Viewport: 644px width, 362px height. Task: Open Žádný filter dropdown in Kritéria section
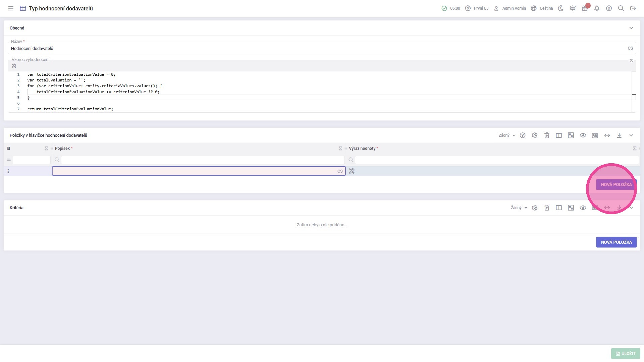click(x=519, y=208)
